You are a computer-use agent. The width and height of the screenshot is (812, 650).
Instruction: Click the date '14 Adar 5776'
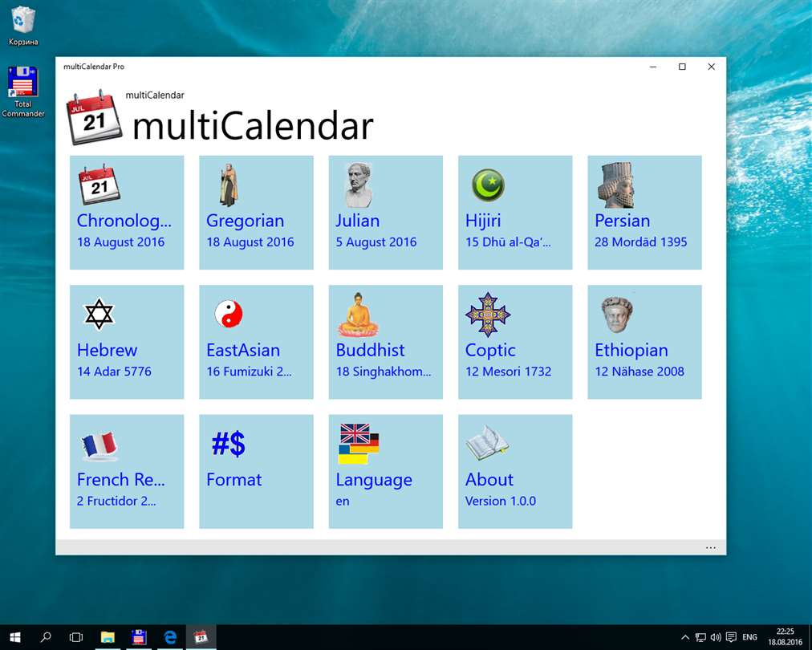[x=114, y=372]
